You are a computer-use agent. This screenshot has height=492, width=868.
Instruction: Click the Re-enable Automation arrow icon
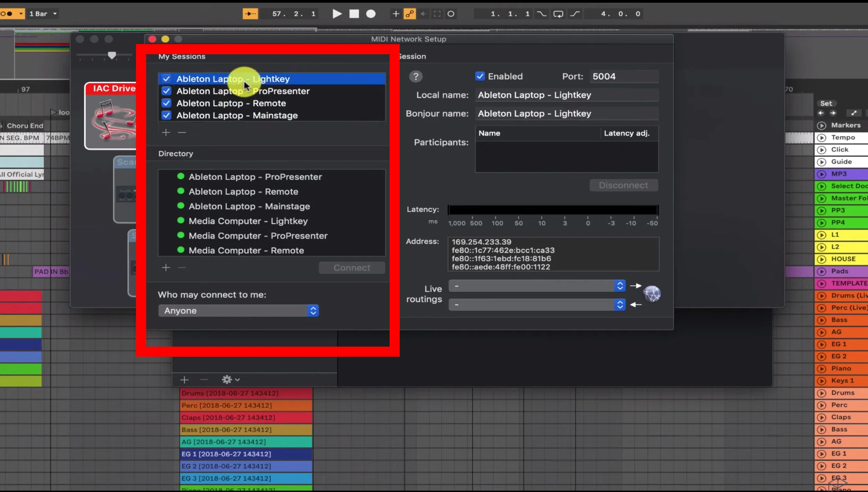coord(424,14)
